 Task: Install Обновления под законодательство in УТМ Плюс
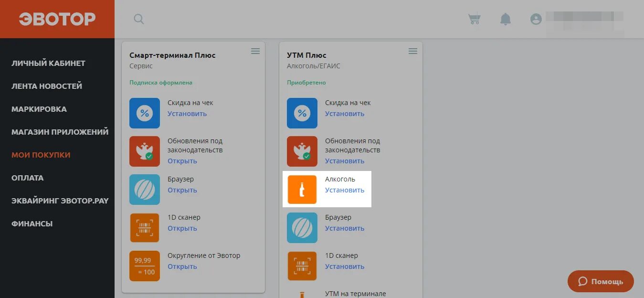click(345, 161)
